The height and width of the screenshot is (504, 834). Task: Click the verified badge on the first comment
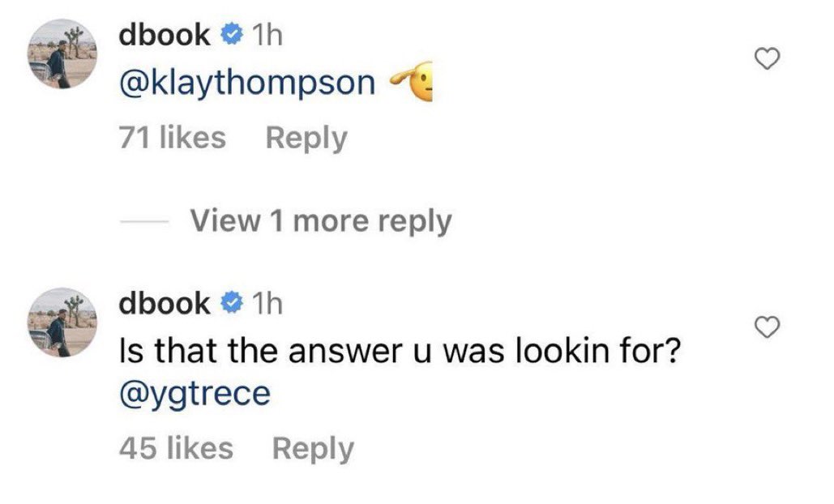click(233, 35)
